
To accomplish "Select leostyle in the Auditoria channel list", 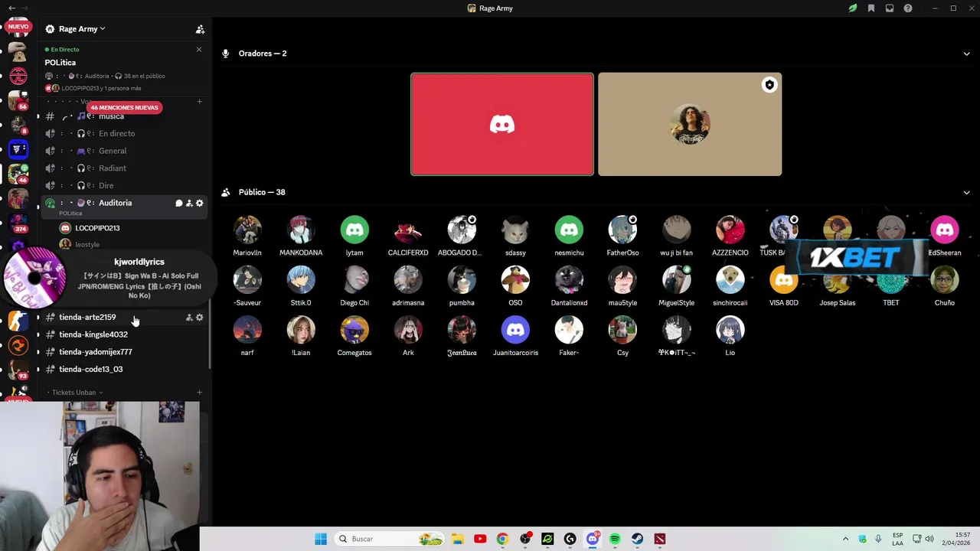I will [x=87, y=244].
